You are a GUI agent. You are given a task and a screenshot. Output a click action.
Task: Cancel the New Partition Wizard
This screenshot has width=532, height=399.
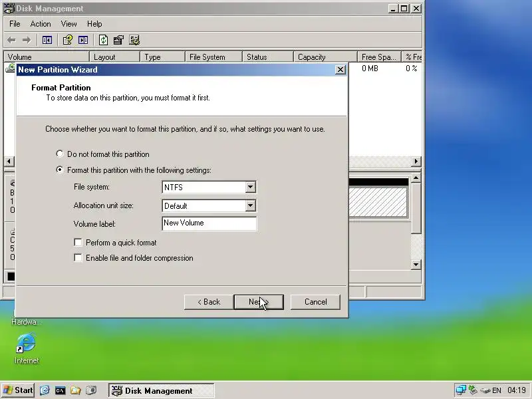point(315,302)
